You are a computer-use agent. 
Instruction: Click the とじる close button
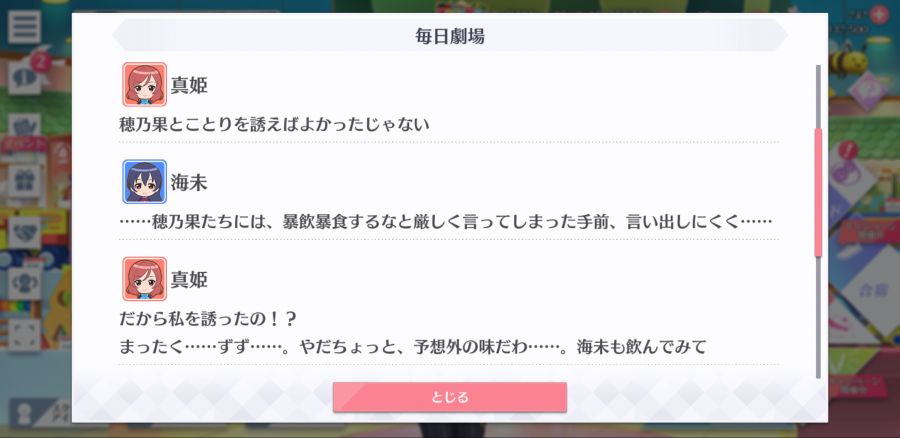coord(449,397)
